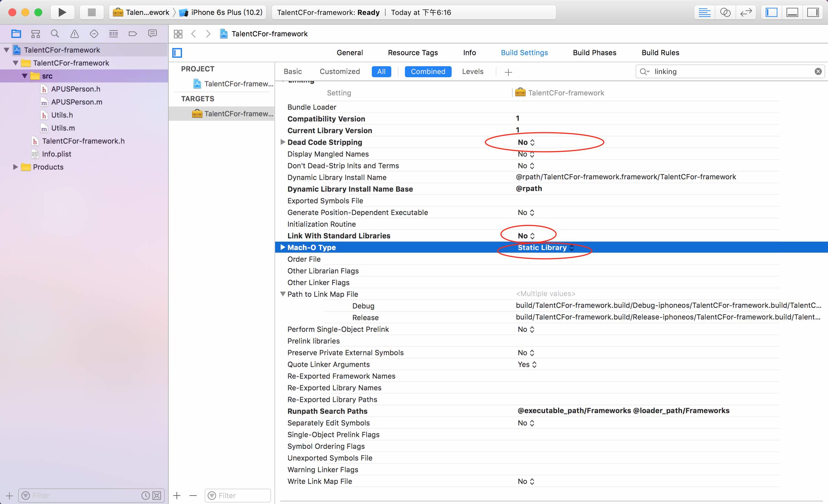Click the Run (play) button

click(62, 12)
